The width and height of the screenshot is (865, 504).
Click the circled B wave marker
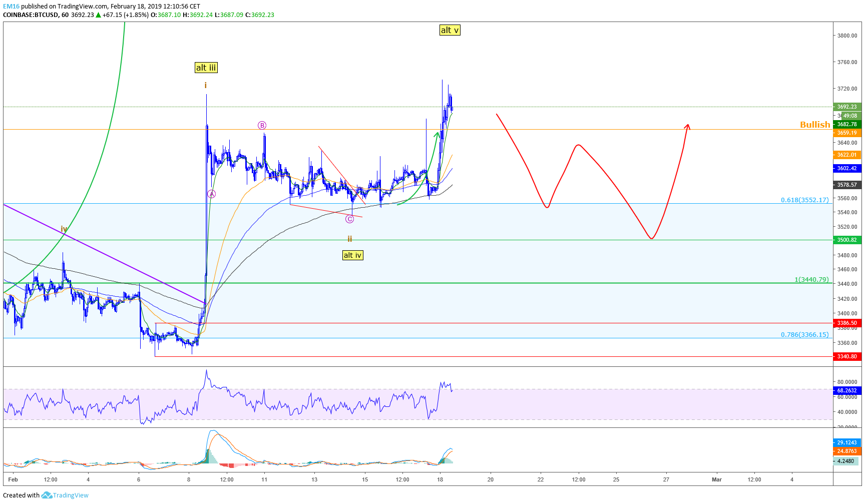262,126
